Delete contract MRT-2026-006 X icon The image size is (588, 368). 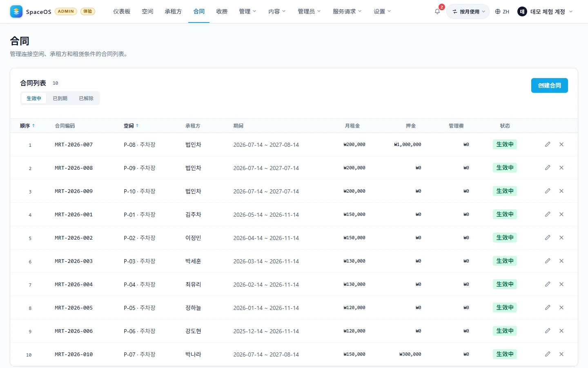(561, 331)
